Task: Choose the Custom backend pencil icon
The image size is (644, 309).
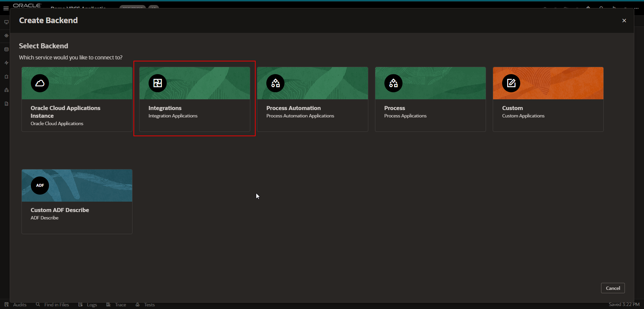Action: pyautogui.click(x=511, y=83)
